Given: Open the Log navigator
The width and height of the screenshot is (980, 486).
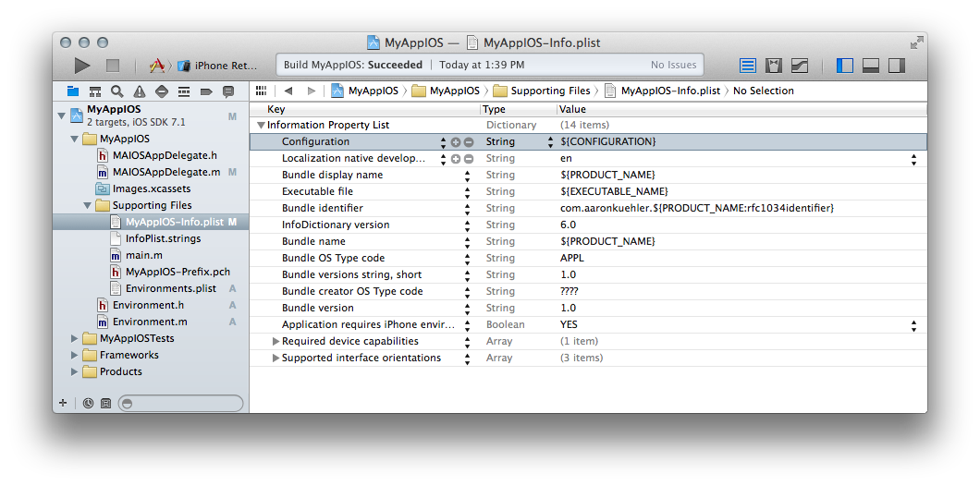Looking at the screenshot, I should point(228,91).
